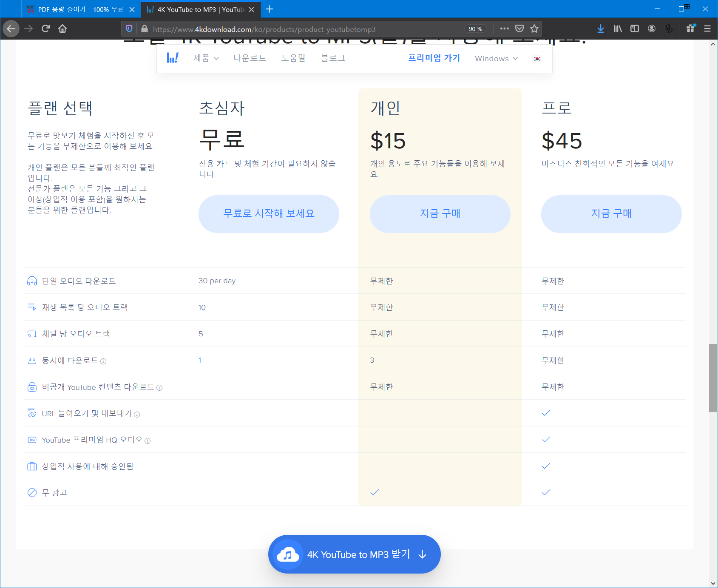718x588 pixels.
Task: Open the 도움말 menu item
Action: pyautogui.click(x=293, y=58)
